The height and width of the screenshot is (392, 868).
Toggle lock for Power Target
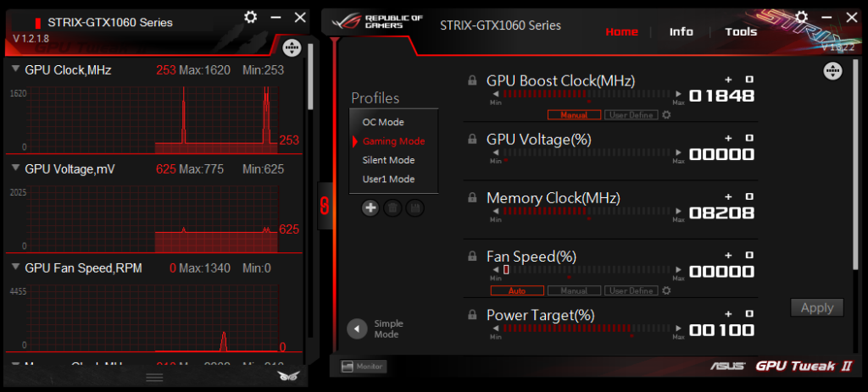(472, 315)
